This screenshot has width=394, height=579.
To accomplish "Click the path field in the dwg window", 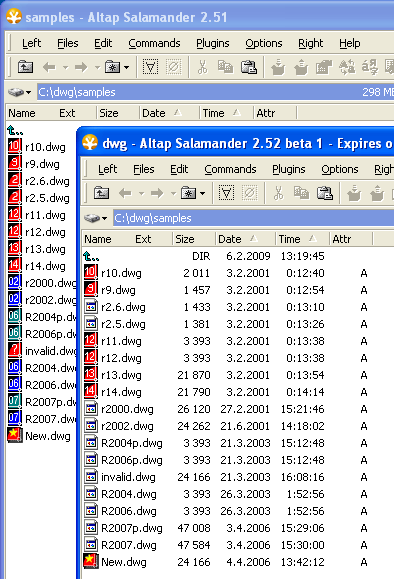I will point(253,218).
